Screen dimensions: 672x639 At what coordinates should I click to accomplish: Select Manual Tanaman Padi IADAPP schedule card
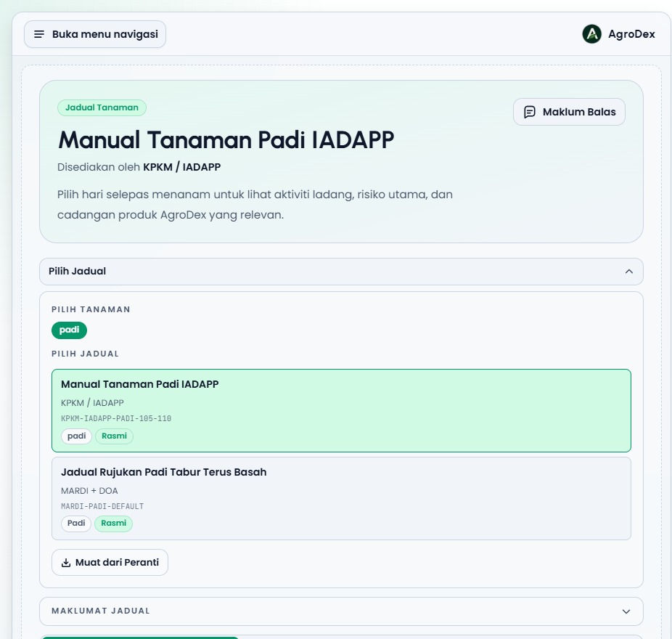pyautogui.click(x=341, y=410)
